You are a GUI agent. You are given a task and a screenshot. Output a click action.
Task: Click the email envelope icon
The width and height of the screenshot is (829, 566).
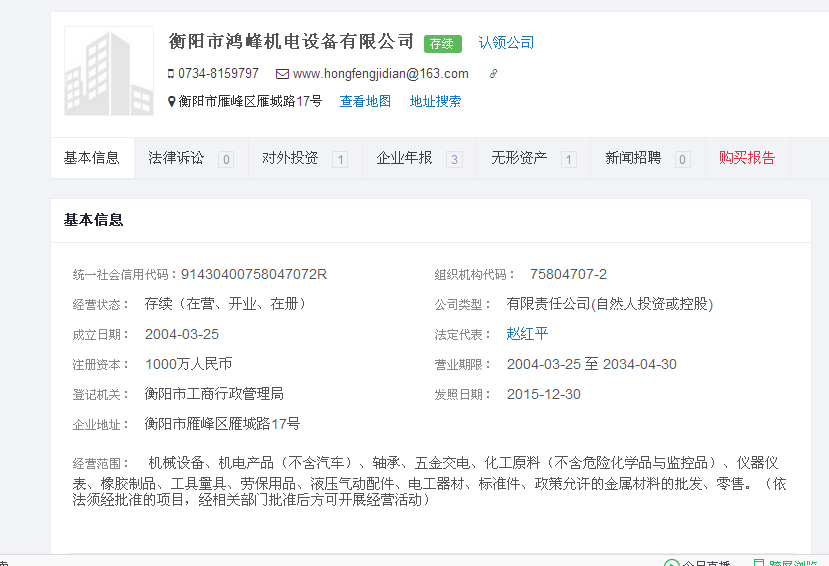tap(282, 74)
